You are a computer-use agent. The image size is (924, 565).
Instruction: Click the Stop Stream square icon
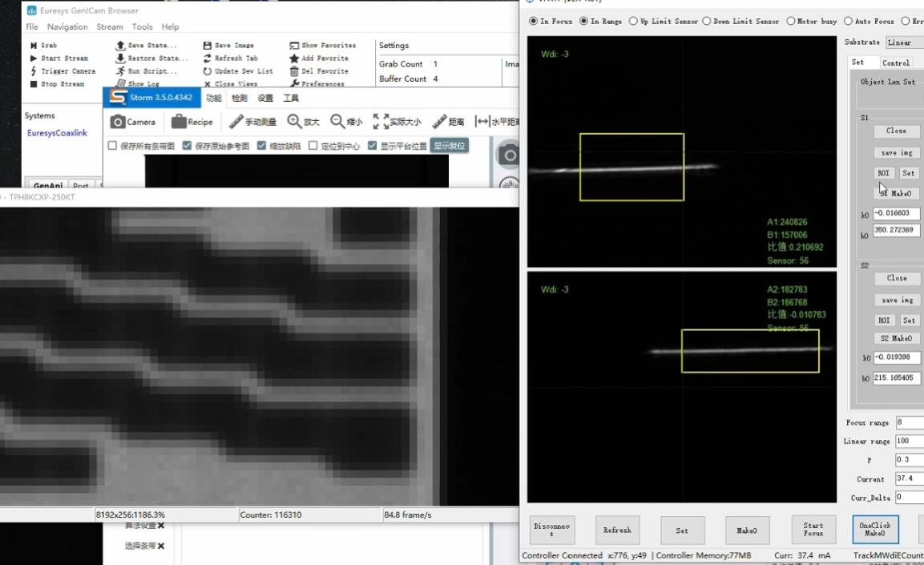[34, 84]
